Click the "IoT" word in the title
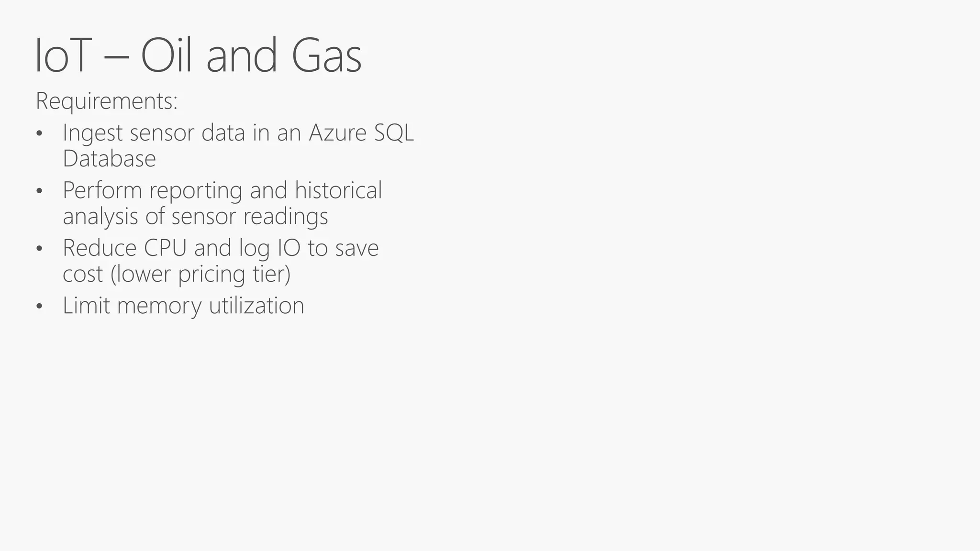 coord(63,55)
